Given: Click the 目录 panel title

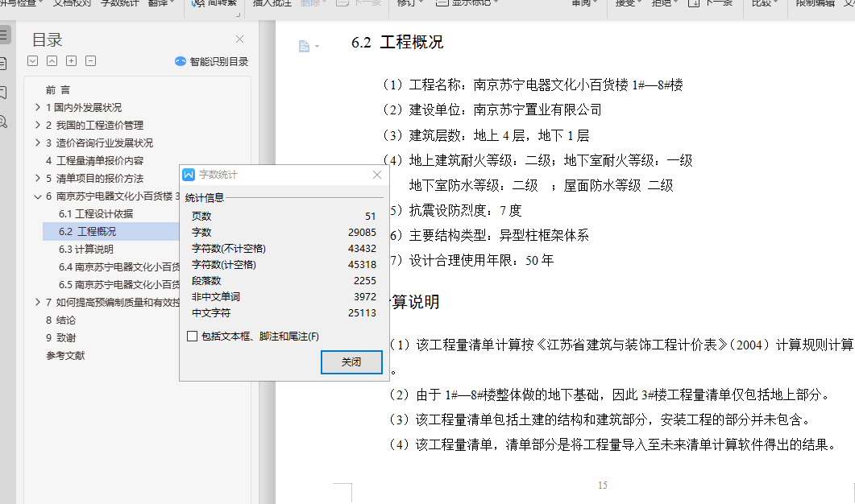Looking at the screenshot, I should point(47,39).
